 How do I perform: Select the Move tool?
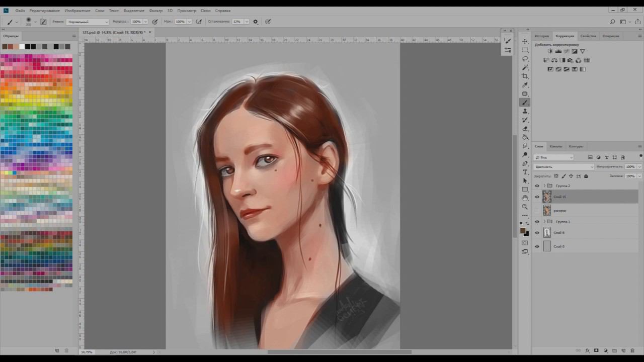coord(525,41)
